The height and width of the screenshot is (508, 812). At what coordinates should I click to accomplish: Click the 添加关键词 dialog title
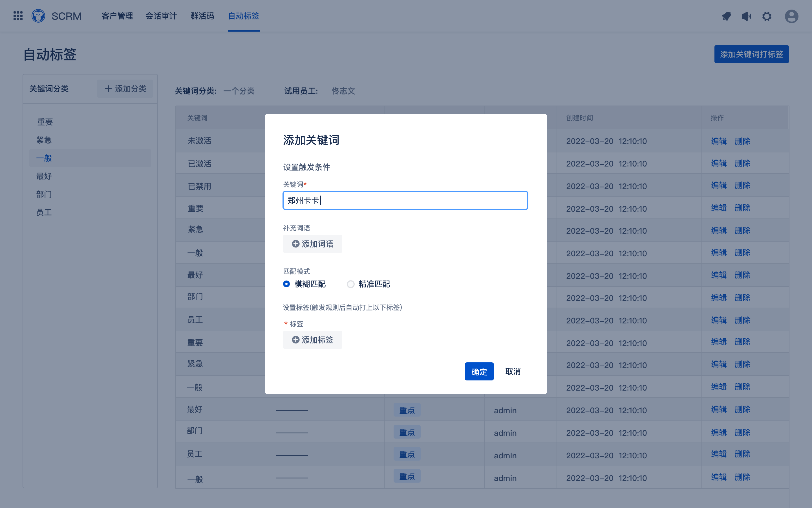tap(311, 140)
